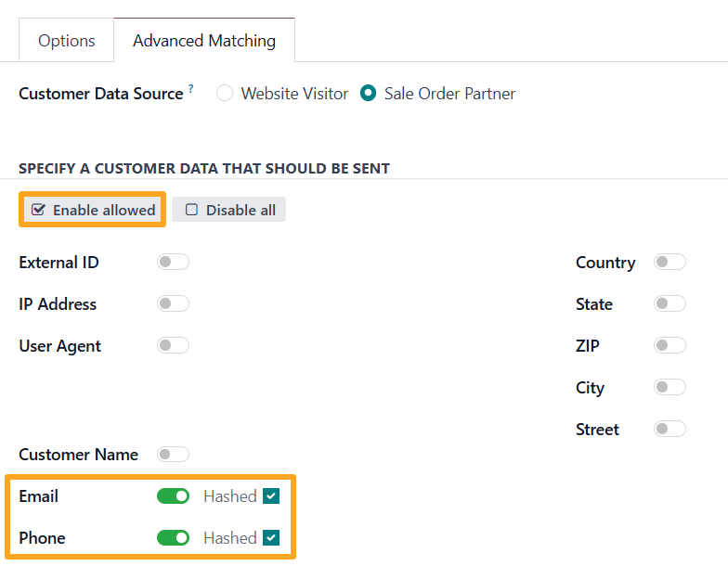Open the Advanced Matching tab

point(203,41)
